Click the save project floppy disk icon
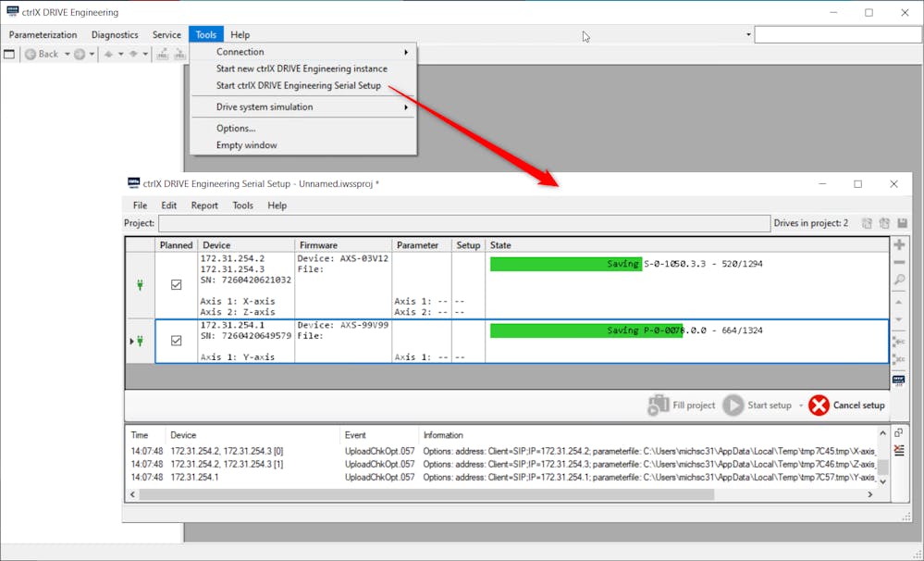 click(x=902, y=223)
